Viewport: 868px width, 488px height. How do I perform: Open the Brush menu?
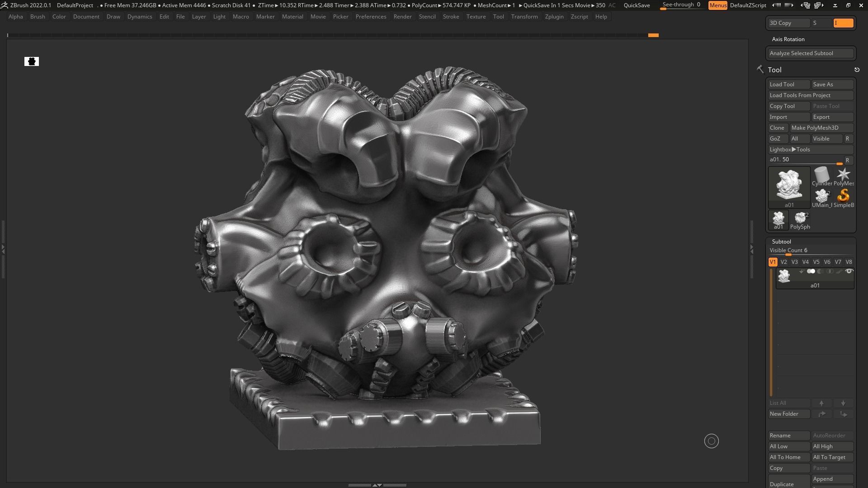38,17
